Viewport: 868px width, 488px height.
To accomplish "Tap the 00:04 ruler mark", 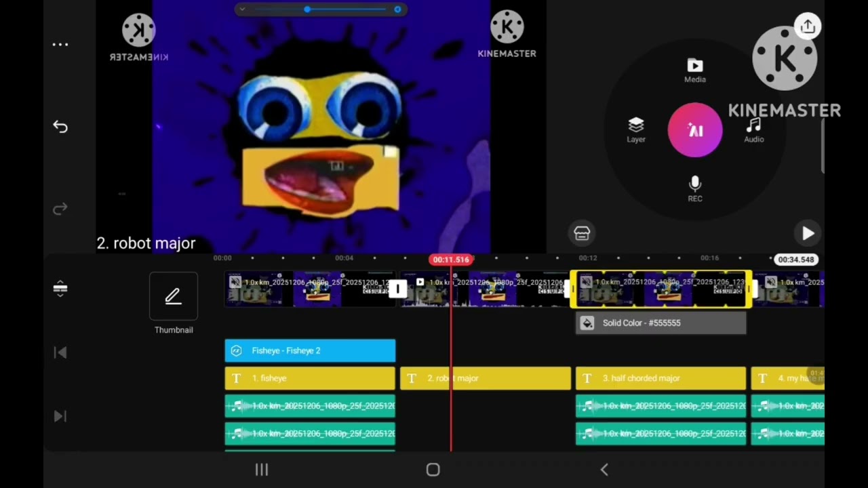I will tap(344, 258).
